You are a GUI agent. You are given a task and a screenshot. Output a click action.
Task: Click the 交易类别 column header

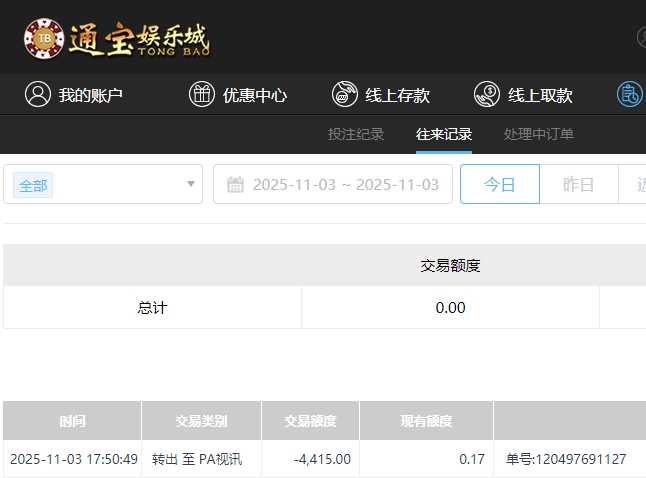pyautogui.click(x=201, y=421)
